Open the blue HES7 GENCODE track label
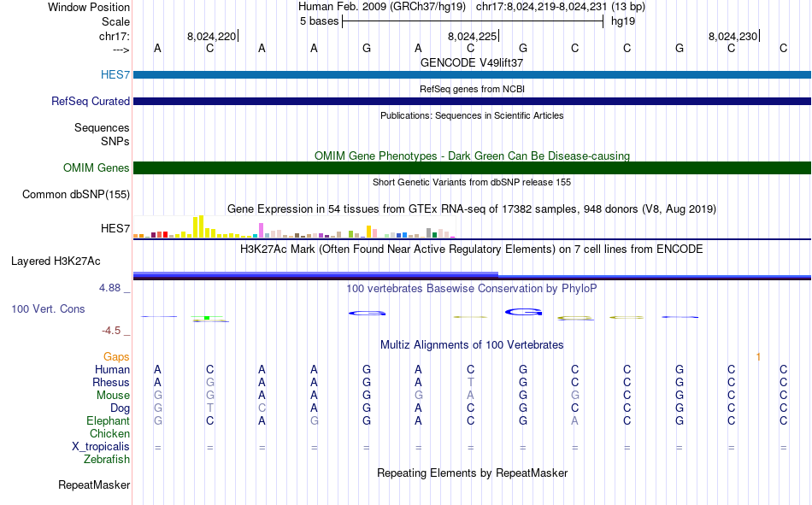Image resolution: width=812 pixels, height=505 pixels. pyautogui.click(x=115, y=74)
